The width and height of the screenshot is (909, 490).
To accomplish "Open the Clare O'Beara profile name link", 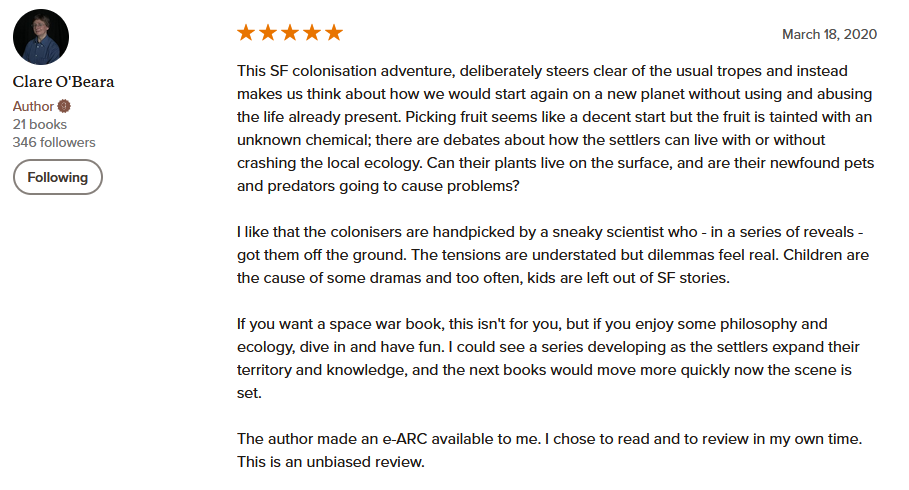I will (63, 82).
